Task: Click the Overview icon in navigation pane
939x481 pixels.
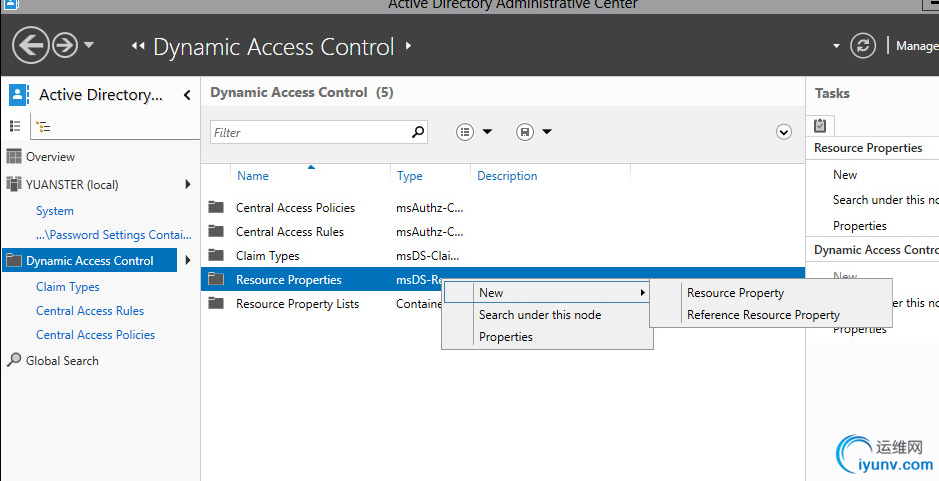Action: coord(14,156)
